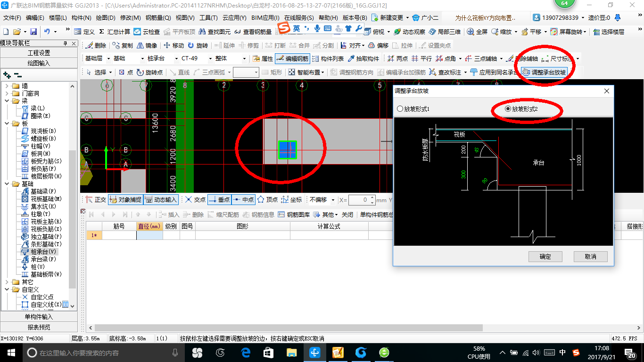Select the 旋转 rotate tool
The width and height of the screenshot is (644, 362).
[x=198, y=45]
